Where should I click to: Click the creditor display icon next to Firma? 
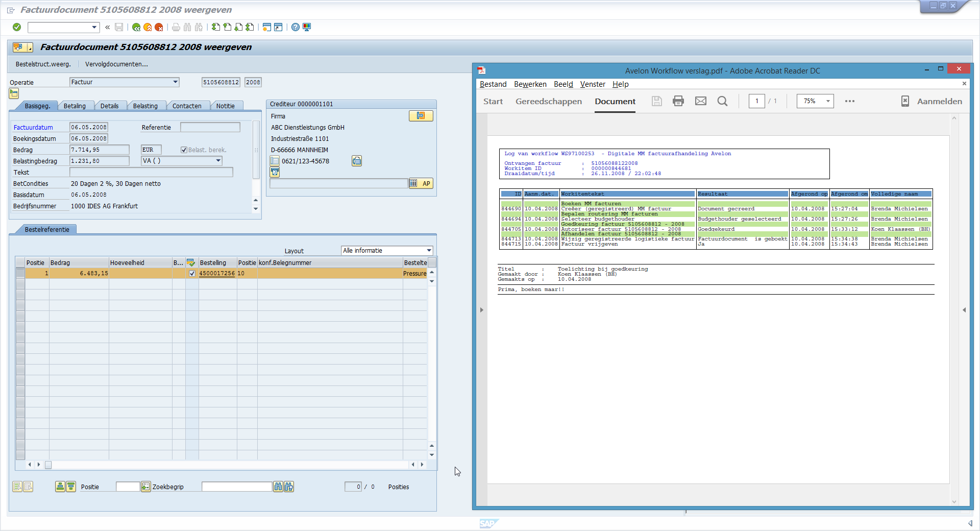tap(421, 116)
